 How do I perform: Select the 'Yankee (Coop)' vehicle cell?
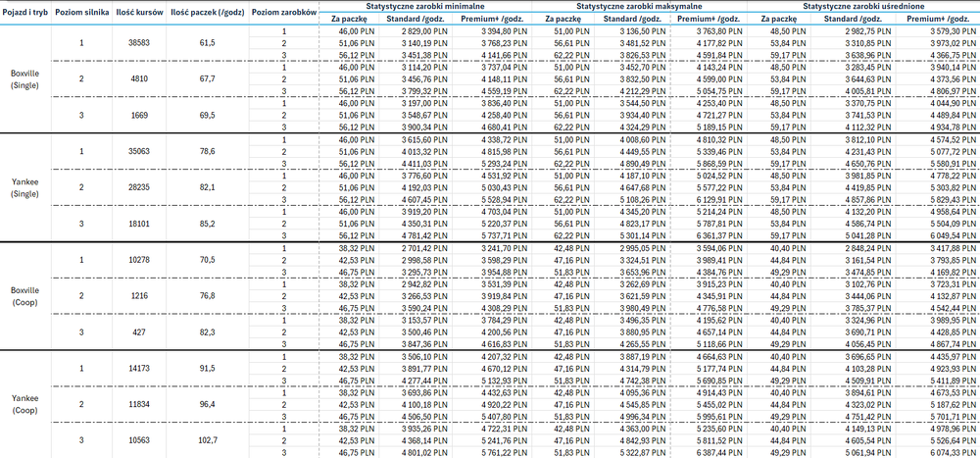[x=25, y=404]
